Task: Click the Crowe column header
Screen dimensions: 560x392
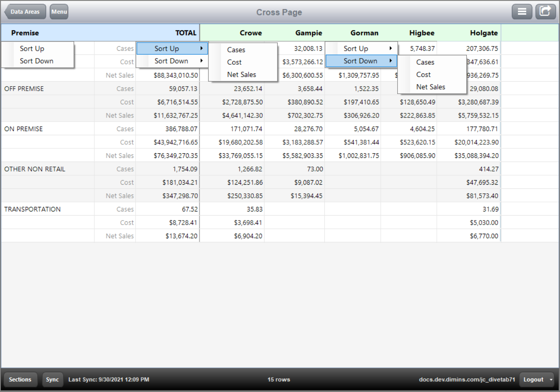Action: point(251,33)
